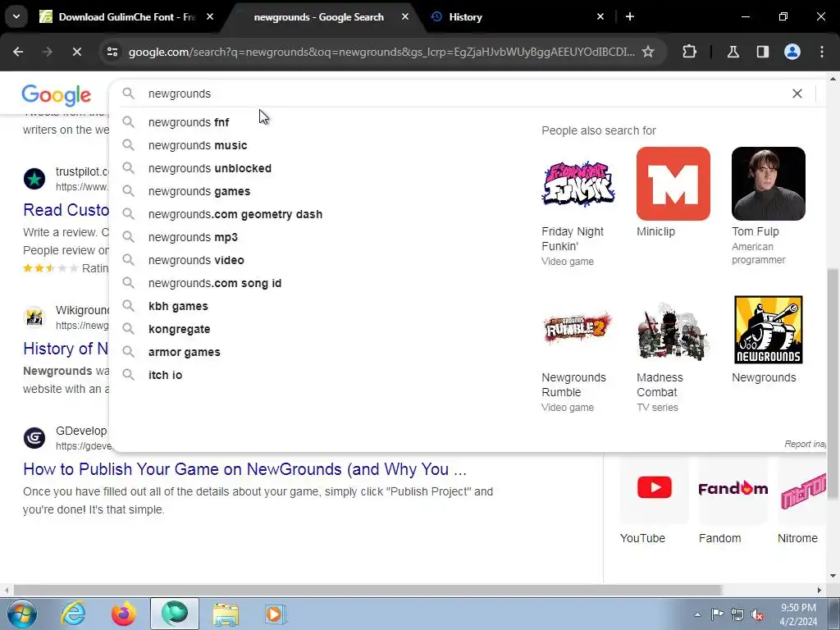This screenshot has height=630, width=840.
Task: Open the Read Customer reviews result link
Action: pos(66,210)
